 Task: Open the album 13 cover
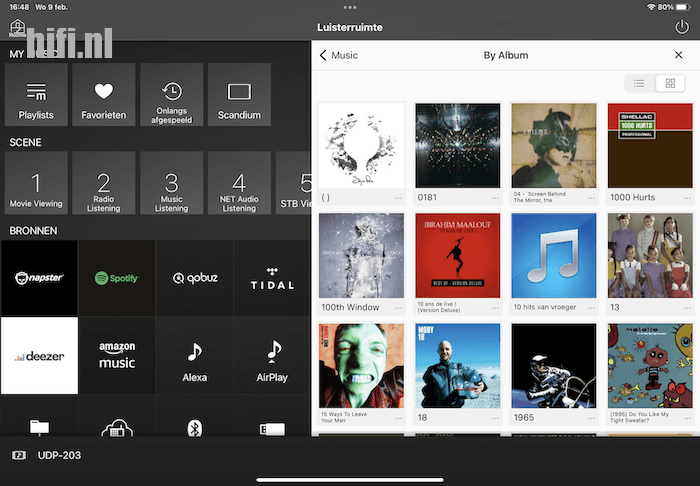point(650,255)
